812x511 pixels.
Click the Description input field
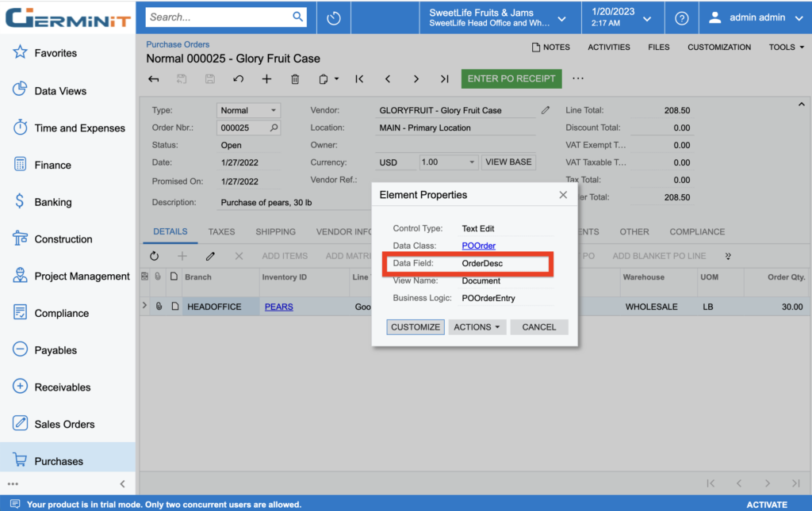point(293,203)
